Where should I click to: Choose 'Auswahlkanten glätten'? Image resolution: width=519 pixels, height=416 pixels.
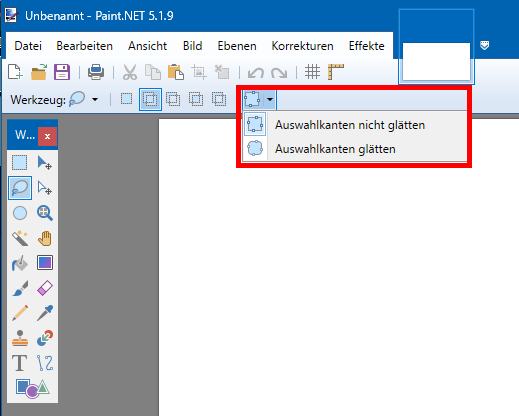click(355, 149)
